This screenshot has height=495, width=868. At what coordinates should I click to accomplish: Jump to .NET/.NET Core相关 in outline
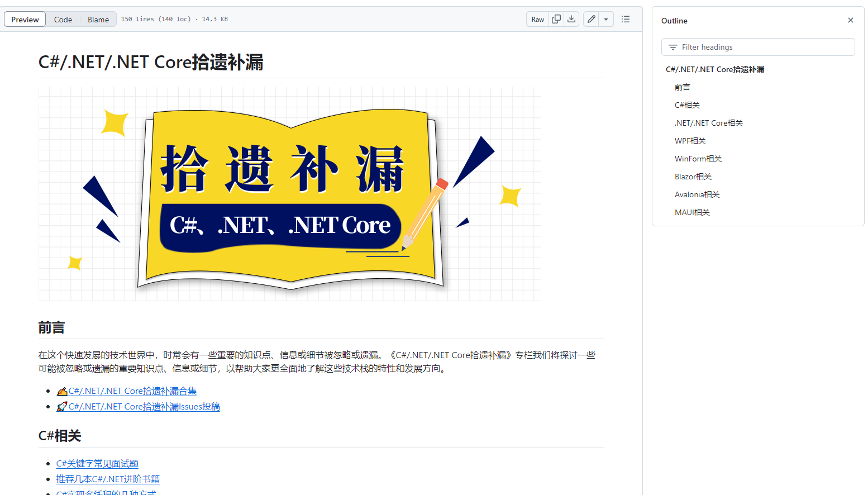[x=709, y=123]
